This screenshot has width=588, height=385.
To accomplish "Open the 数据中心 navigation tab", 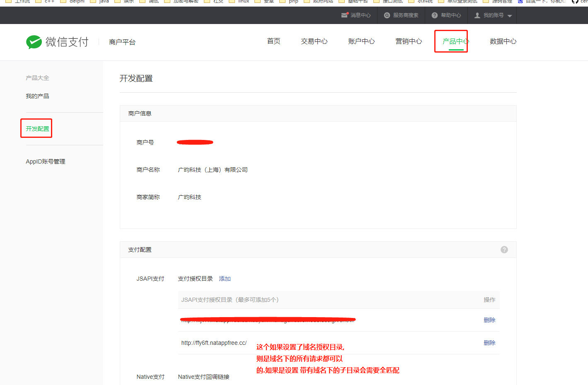I will pos(503,41).
